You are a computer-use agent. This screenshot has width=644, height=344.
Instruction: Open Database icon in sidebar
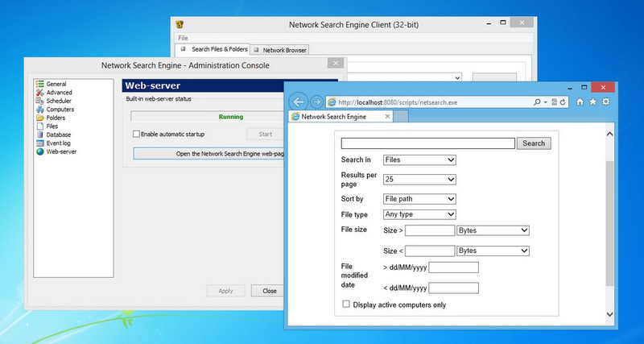click(39, 135)
